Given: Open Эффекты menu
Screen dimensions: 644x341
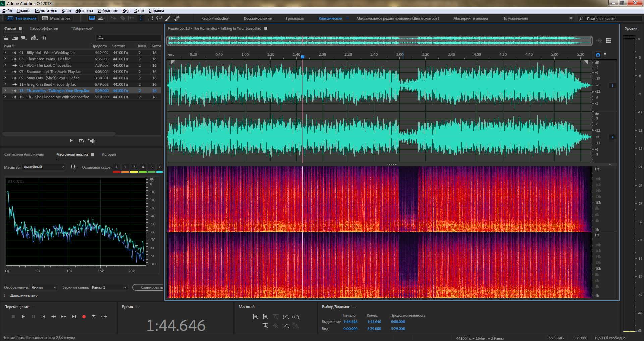Looking at the screenshot, I should (x=84, y=11).
